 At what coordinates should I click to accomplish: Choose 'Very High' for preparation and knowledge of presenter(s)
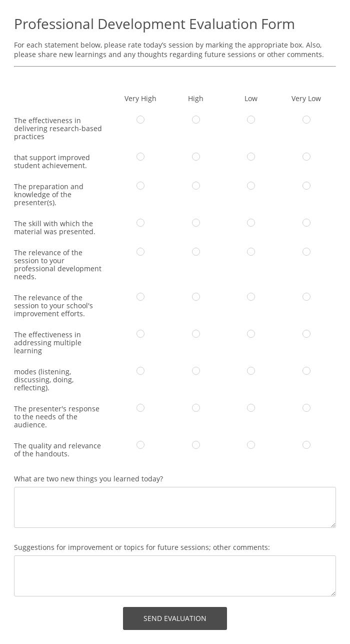point(140,186)
